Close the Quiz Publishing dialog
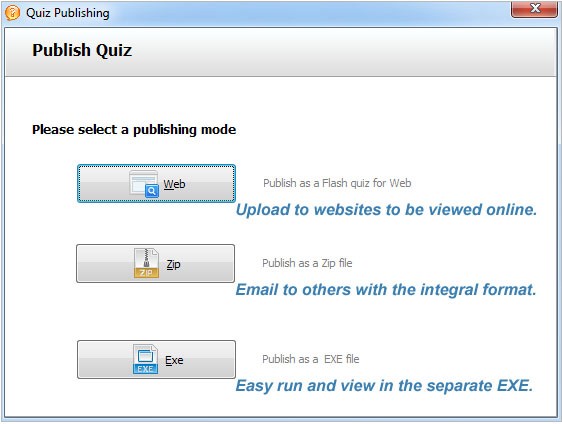The height and width of the screenshot is (424, 562). (534, 9)
